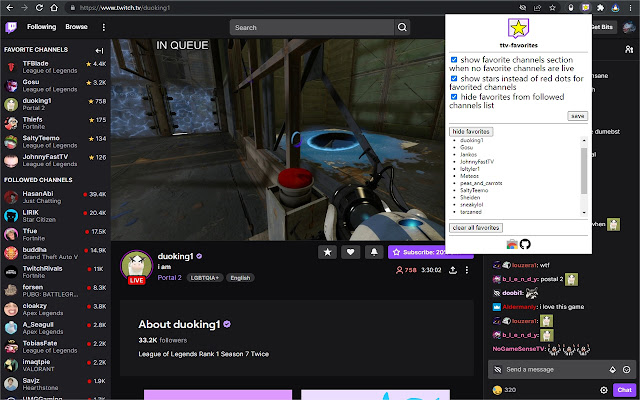Click the favorites list scrollbar thumb

[584, 171]
